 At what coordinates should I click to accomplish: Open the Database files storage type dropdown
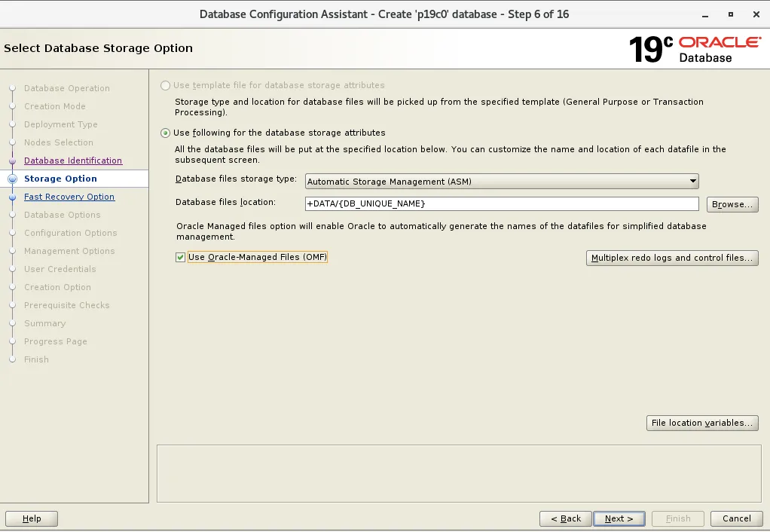click(692, 181)
